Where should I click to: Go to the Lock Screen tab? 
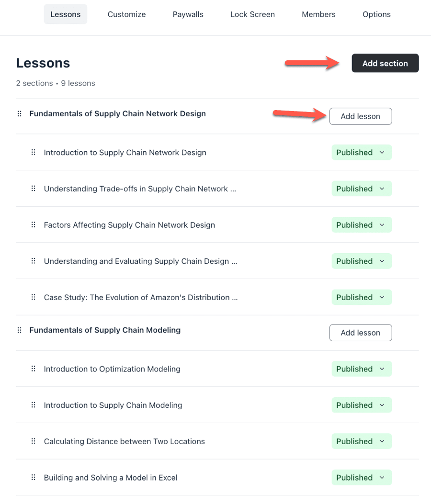click(x=252, y=14)
